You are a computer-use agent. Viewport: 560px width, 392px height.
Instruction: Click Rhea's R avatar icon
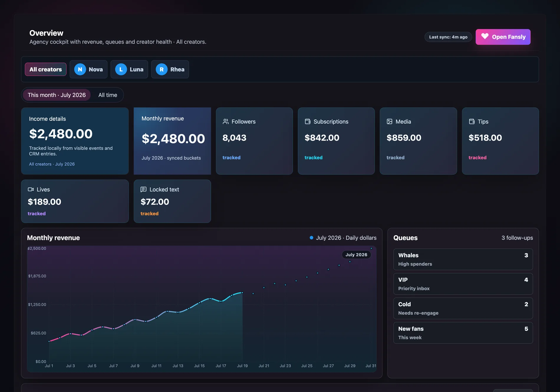coord(162,69)
